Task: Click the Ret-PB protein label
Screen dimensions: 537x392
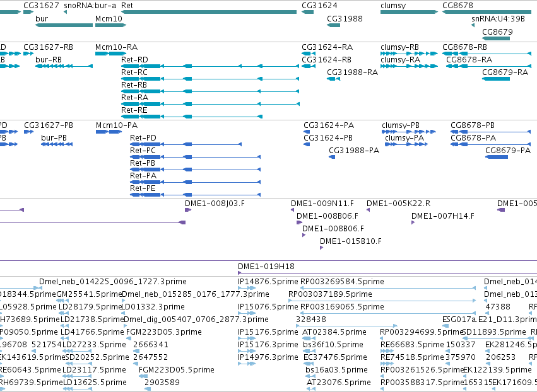Action: (x=143, y=163)
